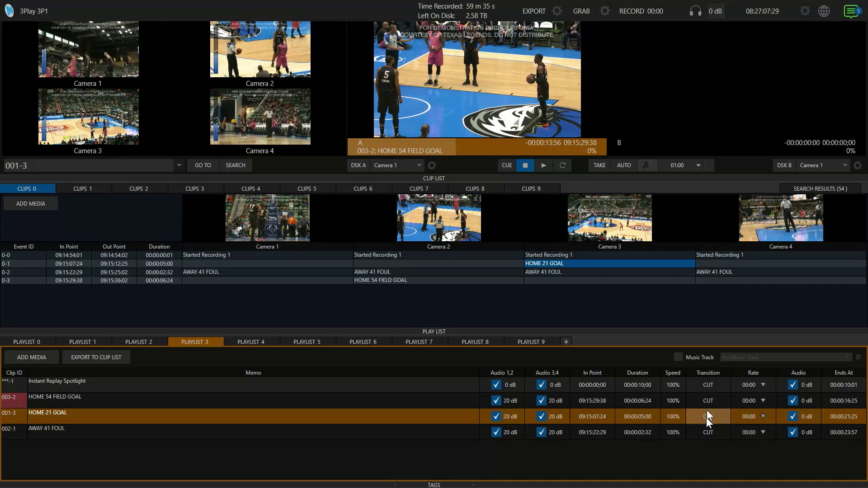Stop playback with the stop button
This screenshot has height=488, width=868.
tap(525, 165)
